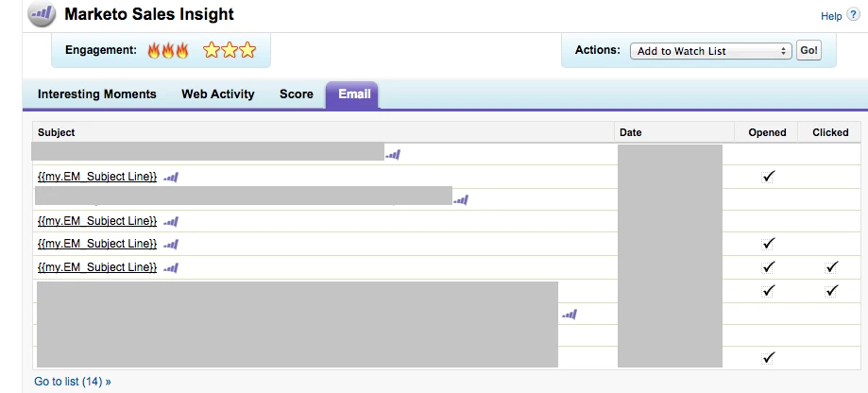This screenshot has height=393, width=868.
Task: Click the Marketo bars icon after the first redacted subject
Action: (x=393, y=155)
